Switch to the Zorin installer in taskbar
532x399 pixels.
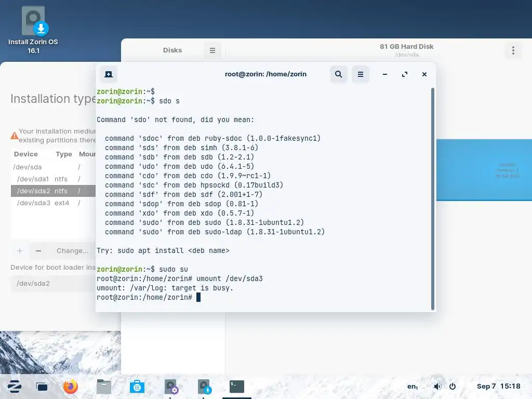[x=204, y=387]
